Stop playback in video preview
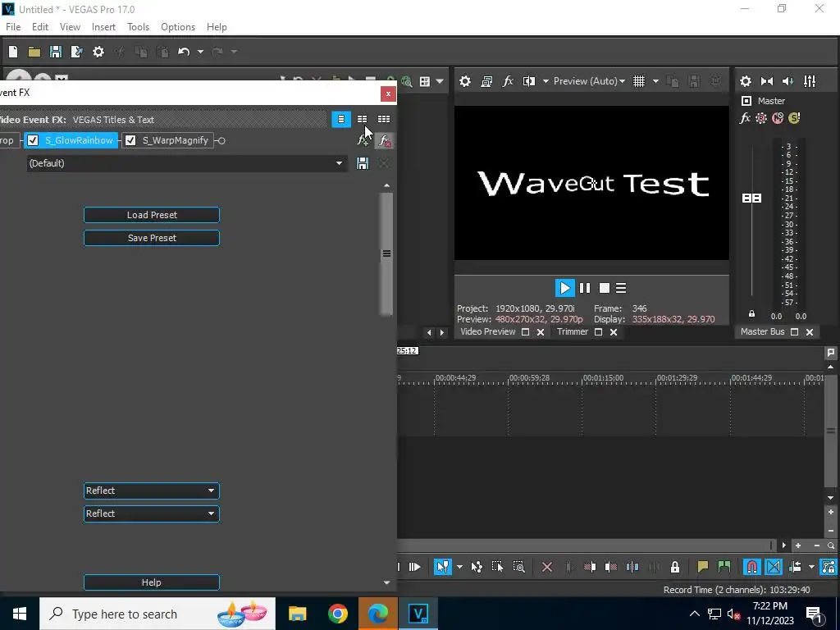The height and width of the screenshot is (630, 840). tap(605, 288)
